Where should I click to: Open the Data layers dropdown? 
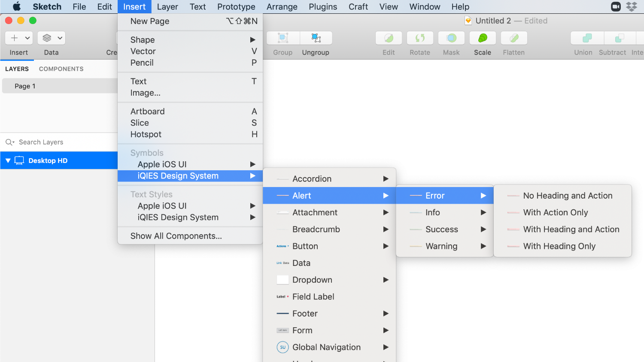point(52,38)
